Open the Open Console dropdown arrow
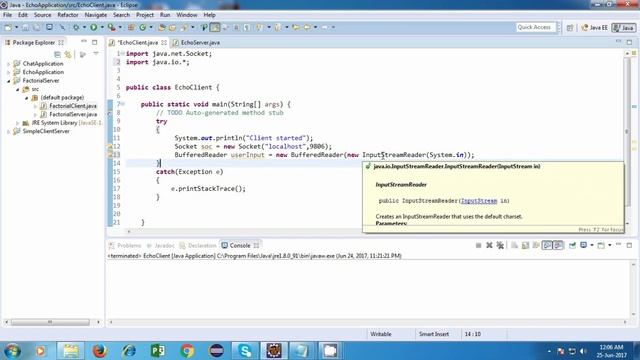Screen dimensions: 640x360 pos(609,245)
